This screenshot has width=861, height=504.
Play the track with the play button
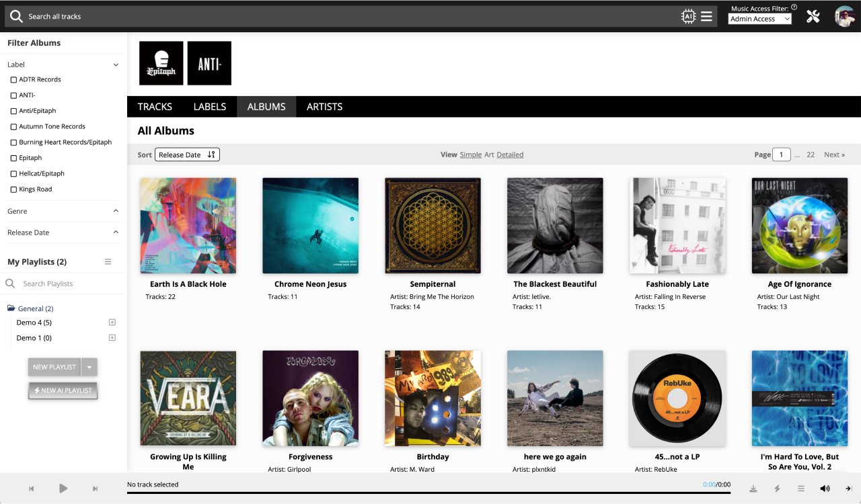[x=63, y=489]
